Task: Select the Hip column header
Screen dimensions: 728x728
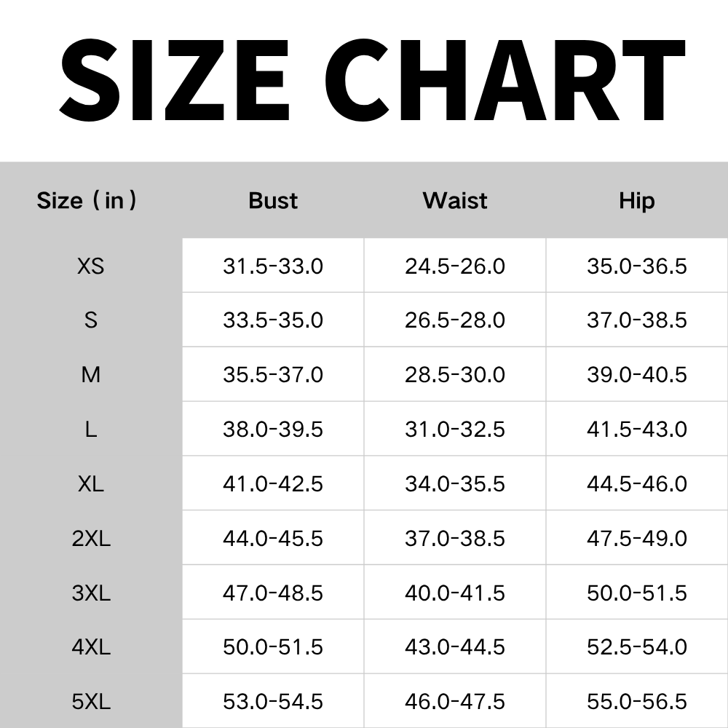Action: pos(637,202)
